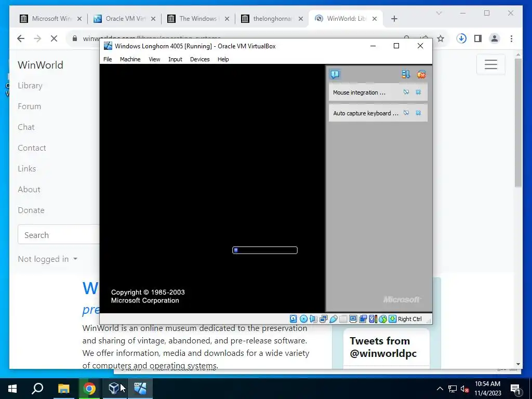Show hidden system tray icons
This screenshot has width=532, height=399.
440,389
